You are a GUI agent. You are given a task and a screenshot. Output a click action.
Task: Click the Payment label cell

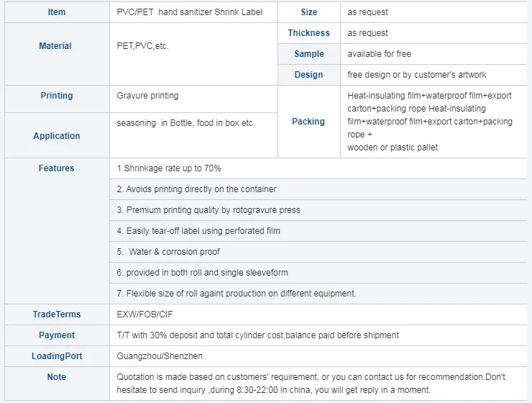56,335
